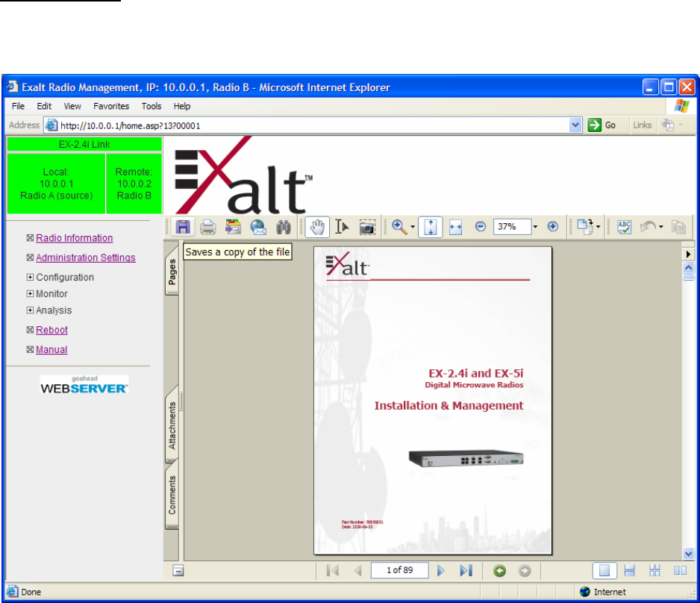Open the Attachments side tab
This screenshot has height=603, width=700.
172,425
